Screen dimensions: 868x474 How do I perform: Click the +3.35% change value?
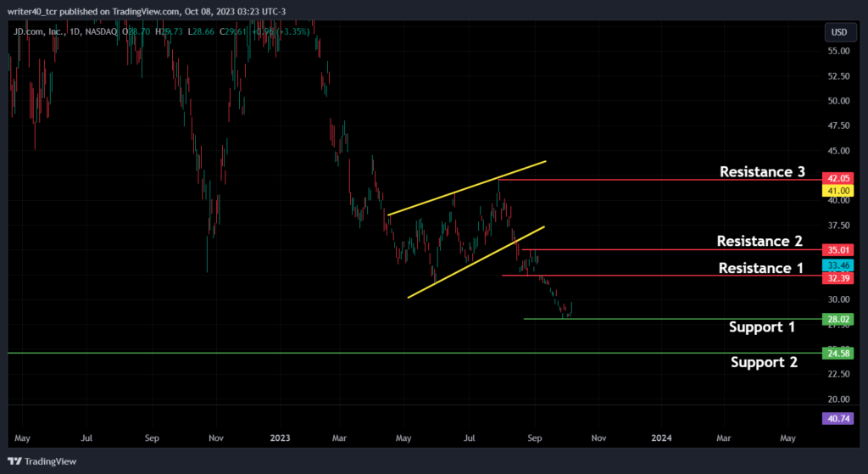294,32
